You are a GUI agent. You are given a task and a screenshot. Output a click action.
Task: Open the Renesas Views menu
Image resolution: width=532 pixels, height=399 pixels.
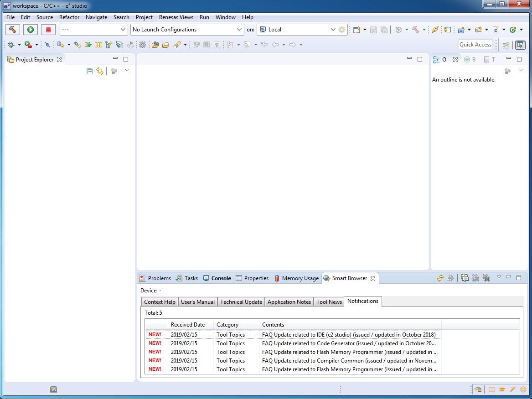[x=176, y=17]
